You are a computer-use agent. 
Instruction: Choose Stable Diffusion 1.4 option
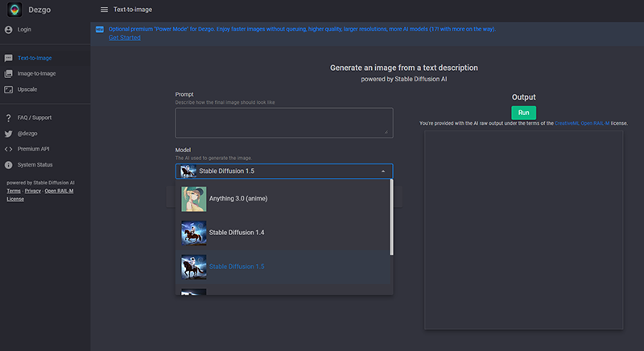tap(283, 233)
